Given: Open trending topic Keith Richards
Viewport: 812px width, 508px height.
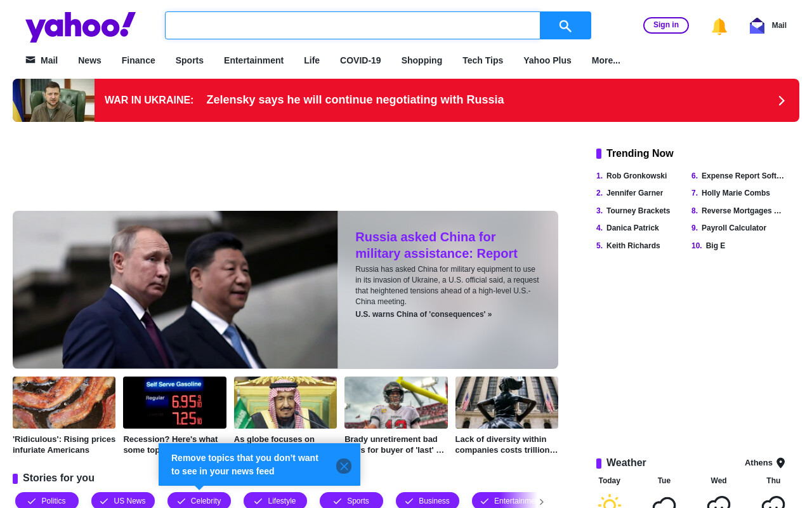Looking at the screenshot, I should point(633,246).
